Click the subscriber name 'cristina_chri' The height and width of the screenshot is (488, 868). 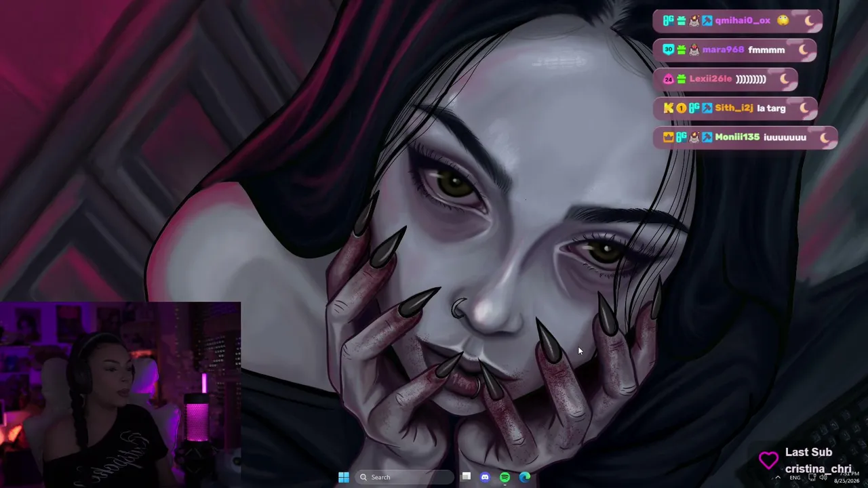818,468
